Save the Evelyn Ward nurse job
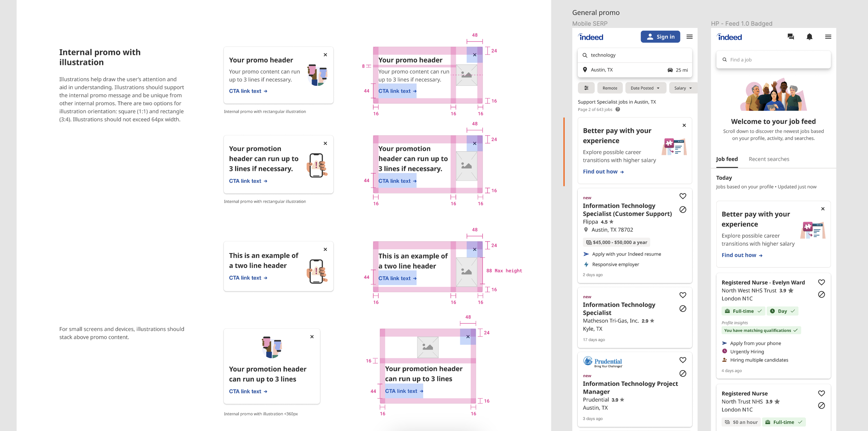This screenshot has width=868, height=431. 821,282
